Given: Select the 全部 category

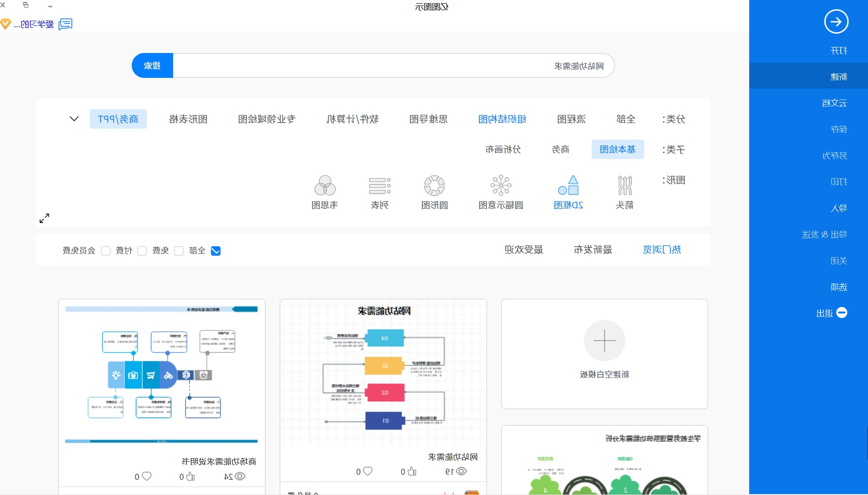Looking at the screenshot, I should (626, 119).
